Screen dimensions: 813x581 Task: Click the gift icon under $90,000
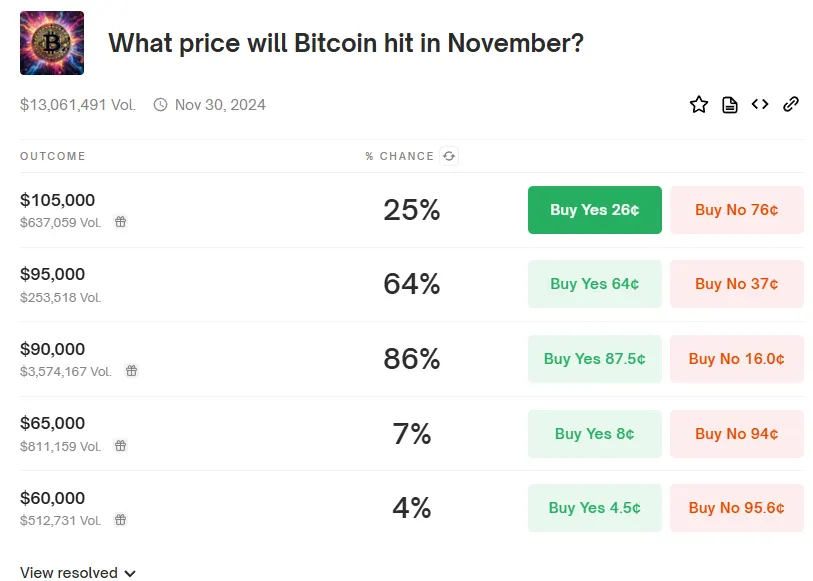click(x=131, y=371)
